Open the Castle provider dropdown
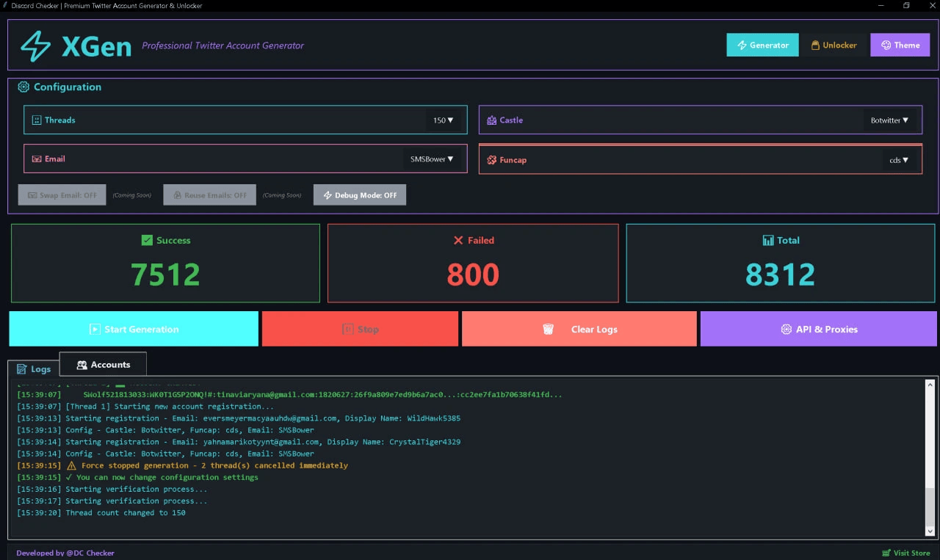Screen dimensions: 940x560 (890, 120)
